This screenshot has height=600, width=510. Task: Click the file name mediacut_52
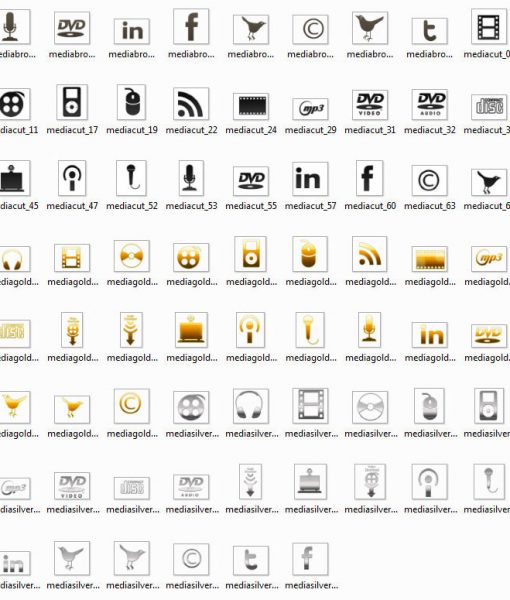[132, 205]
